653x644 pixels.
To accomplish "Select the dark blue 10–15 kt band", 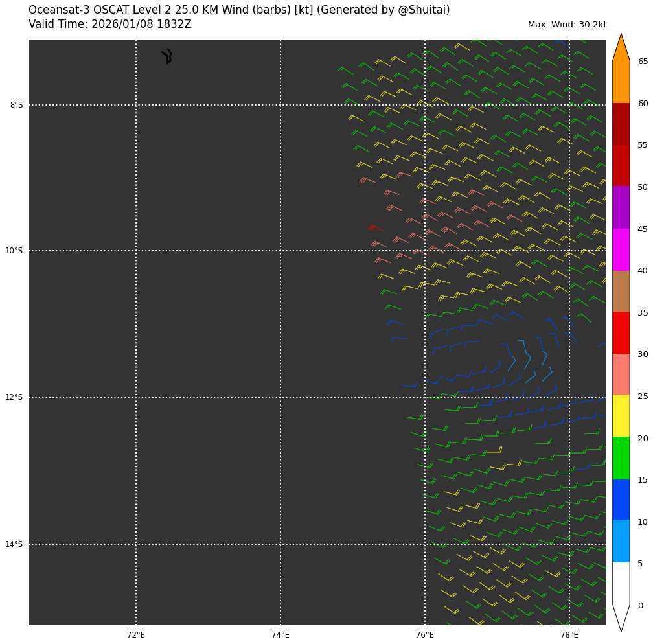I will [x=621, y=500].
